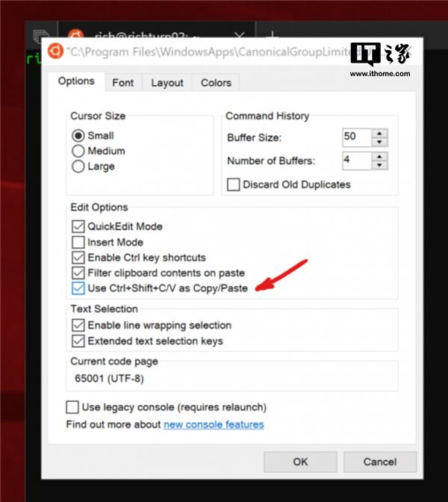Toggle QuickEdit Mode checkbox
Viewport: 448px width, 502px height.
point(78,226)
